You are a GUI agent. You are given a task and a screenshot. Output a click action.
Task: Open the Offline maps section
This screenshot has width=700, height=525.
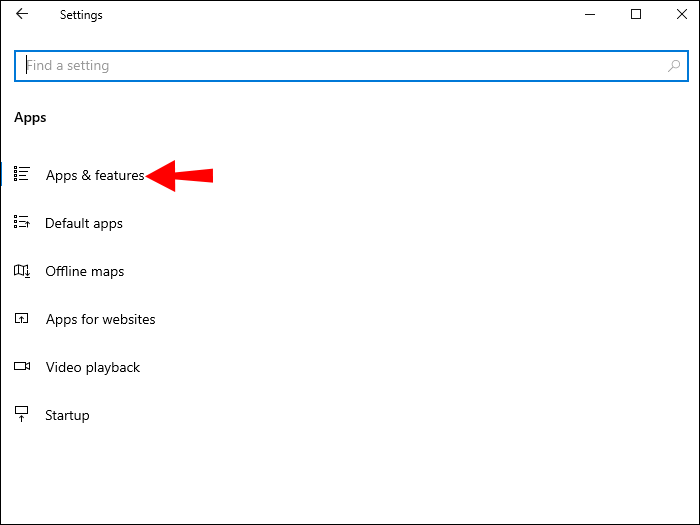[85, 271]
